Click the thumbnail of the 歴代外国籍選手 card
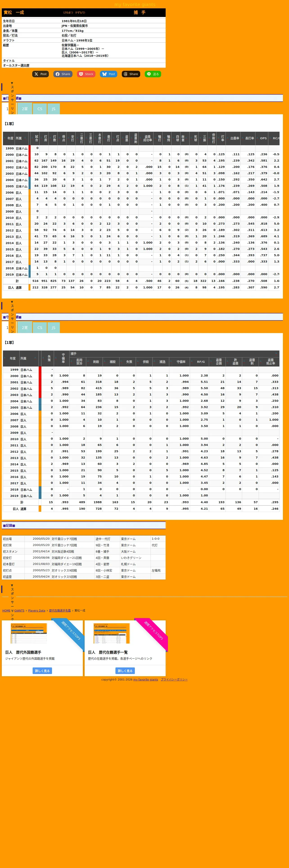The width and height of the screenshot is (289, 868). 29,633
